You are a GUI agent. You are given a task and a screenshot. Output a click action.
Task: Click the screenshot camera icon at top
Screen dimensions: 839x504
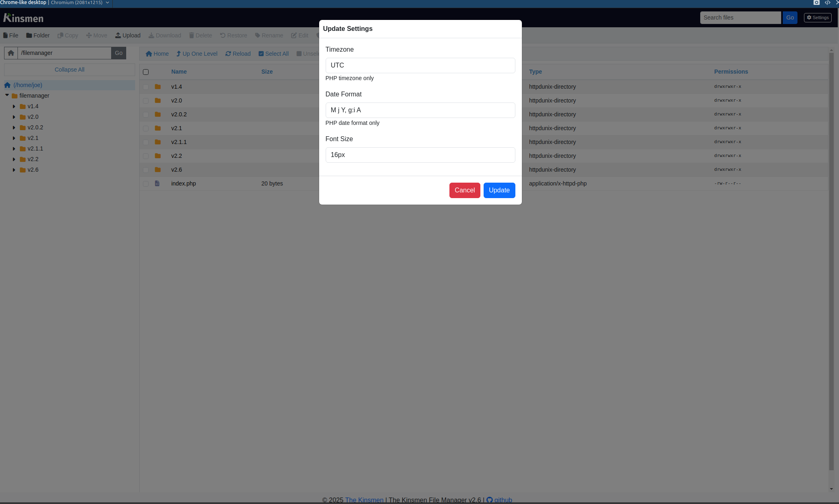[x=816, y=2]
